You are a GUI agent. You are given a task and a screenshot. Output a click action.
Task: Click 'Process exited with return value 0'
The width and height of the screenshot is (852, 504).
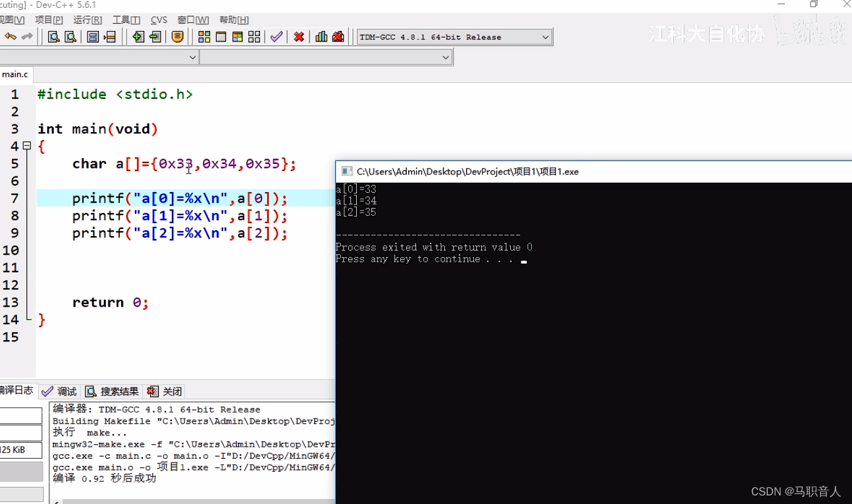pyautogui.click(x=434, y=247)
